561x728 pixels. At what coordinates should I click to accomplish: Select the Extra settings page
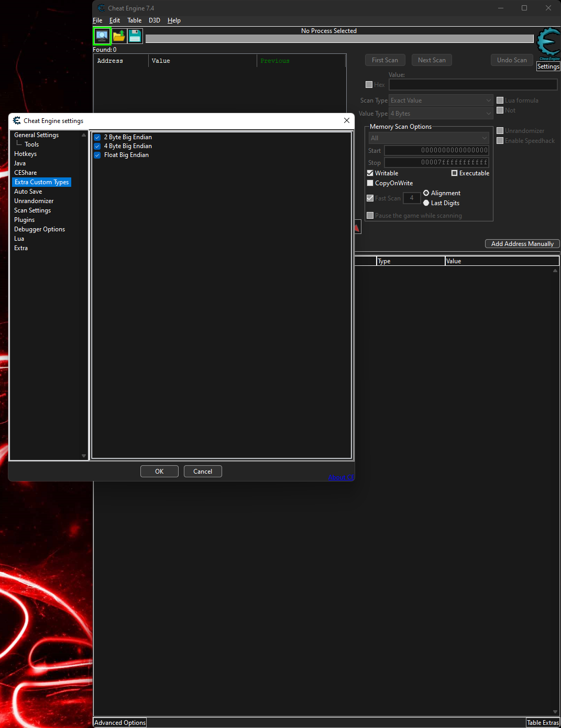pyautogui.click(x=21, y=248)
